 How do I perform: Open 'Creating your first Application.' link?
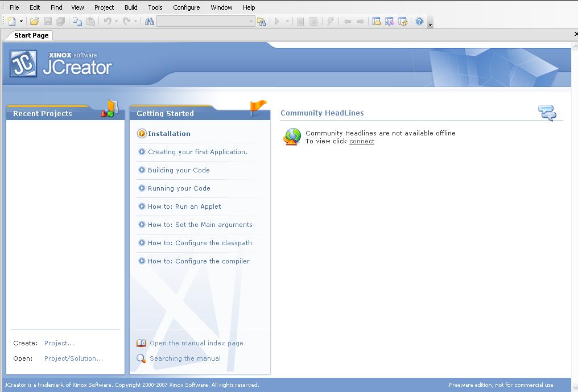(197, 152)
